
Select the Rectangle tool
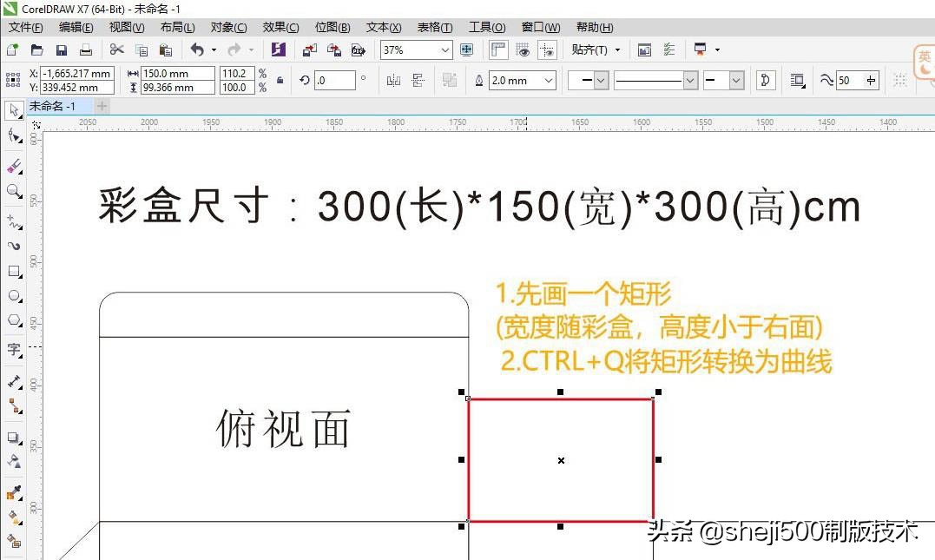point(14,272)
